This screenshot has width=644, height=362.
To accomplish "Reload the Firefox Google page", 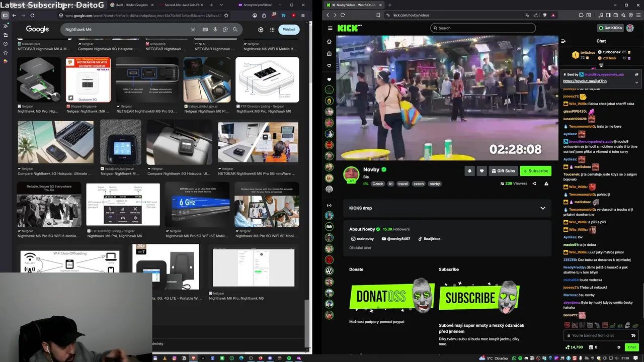I will pyautogui.click(x=32, y=16).
